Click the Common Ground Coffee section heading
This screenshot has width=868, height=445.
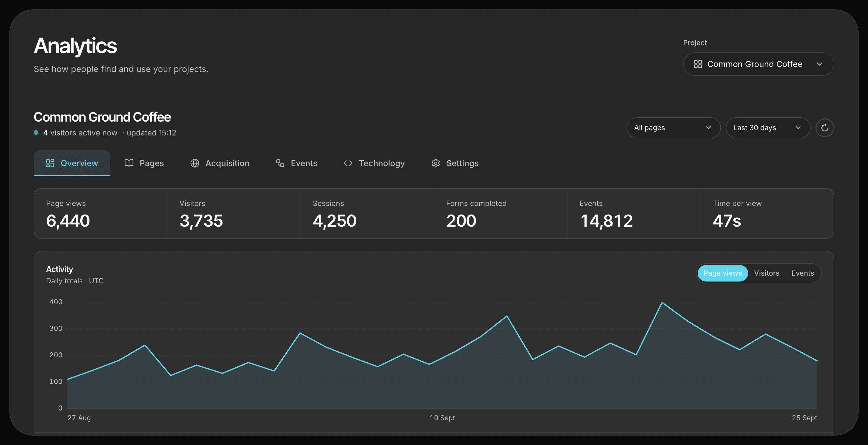tap(102, 117)
